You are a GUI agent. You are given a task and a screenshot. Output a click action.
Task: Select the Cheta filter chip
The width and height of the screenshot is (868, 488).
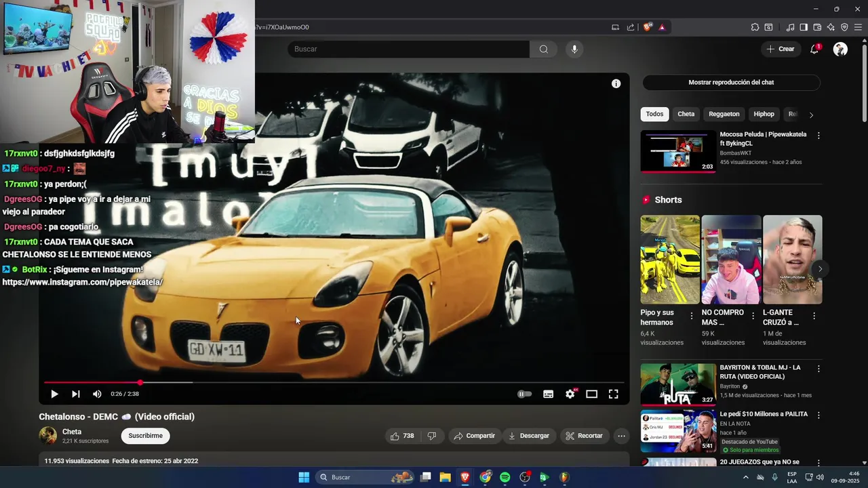[686, 114]
